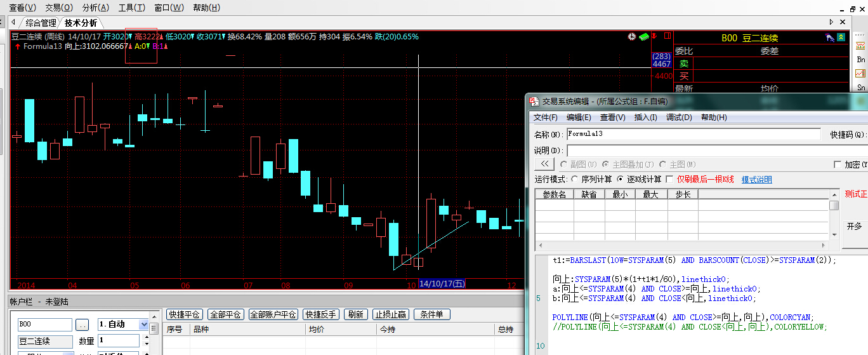Image resolution: width=868 pixels, height=355 pixels.
Task: Select the 序列计算 run mode radio button
Action: pos(575,180)
